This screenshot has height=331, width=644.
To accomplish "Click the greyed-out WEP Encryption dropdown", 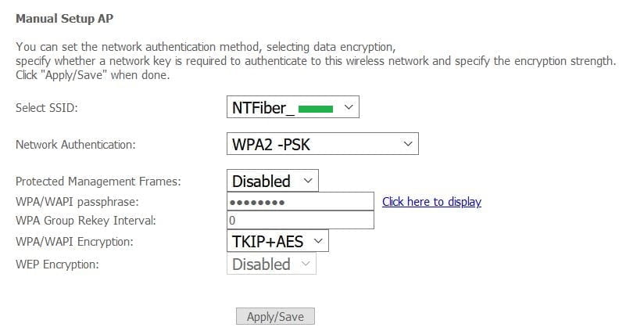I will (x=271, y=264).
